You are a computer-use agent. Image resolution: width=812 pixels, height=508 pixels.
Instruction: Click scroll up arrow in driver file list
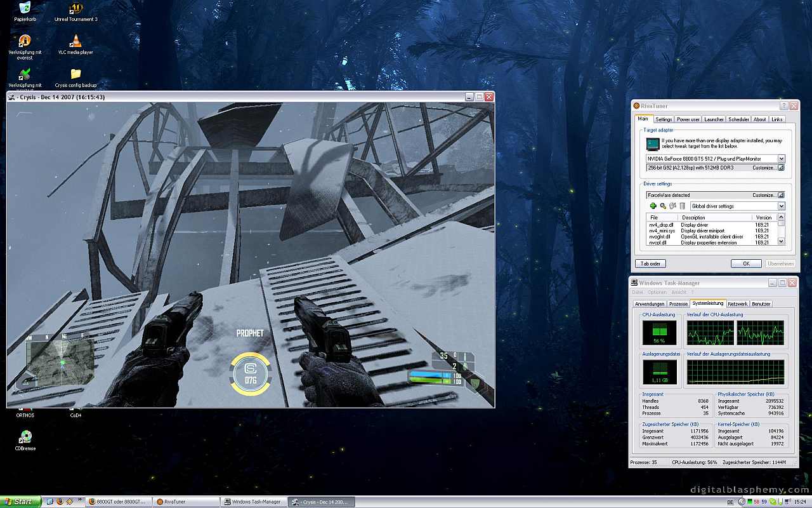[782, 217]
